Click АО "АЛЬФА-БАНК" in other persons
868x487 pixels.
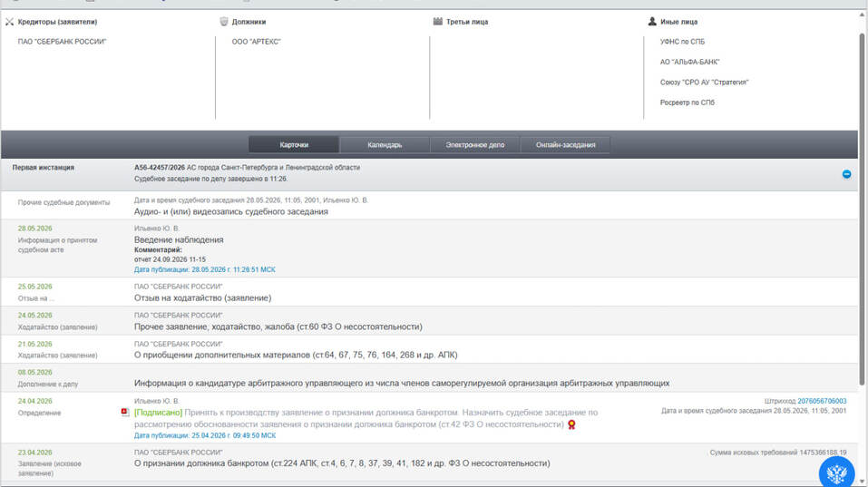tap(689, 62)
